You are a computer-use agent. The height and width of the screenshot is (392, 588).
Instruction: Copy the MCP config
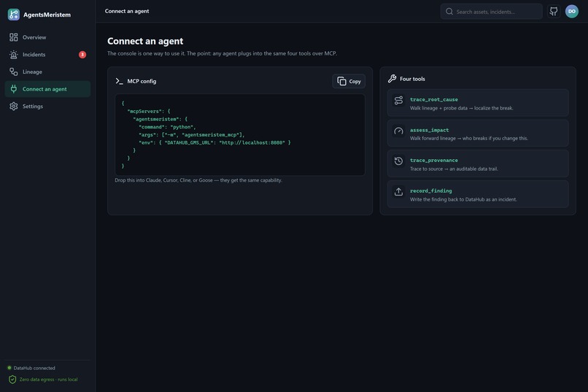349,81
